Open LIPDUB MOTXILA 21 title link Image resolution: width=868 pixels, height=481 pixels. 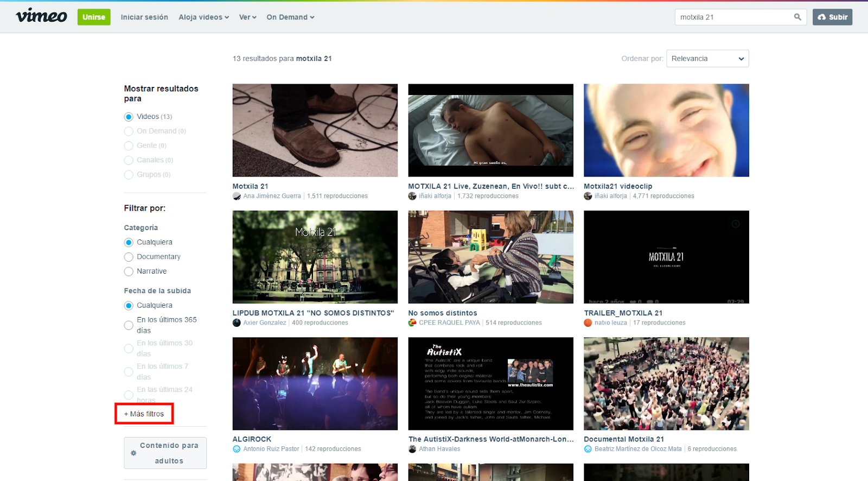[x=313, y=313]
